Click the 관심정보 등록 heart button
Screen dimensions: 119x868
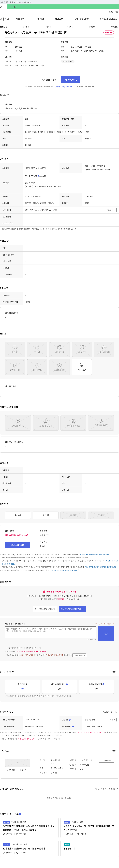click(x=49, y=80)
